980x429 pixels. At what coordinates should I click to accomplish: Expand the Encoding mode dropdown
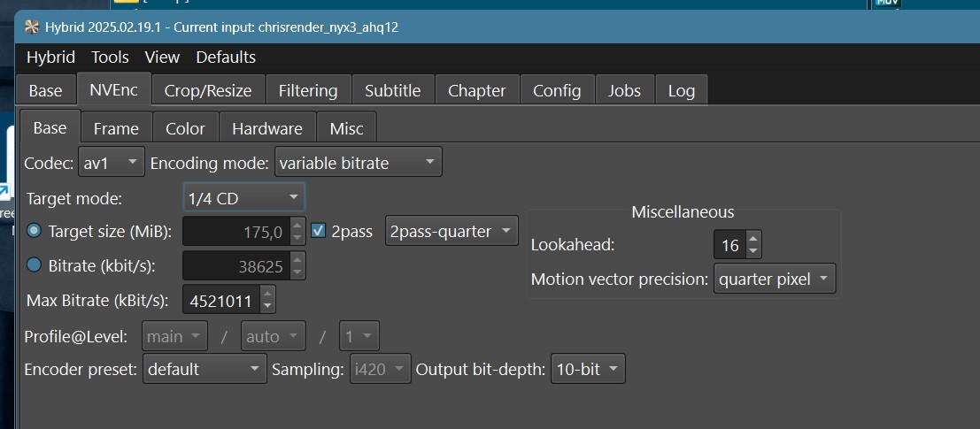[x=358, y=163]
